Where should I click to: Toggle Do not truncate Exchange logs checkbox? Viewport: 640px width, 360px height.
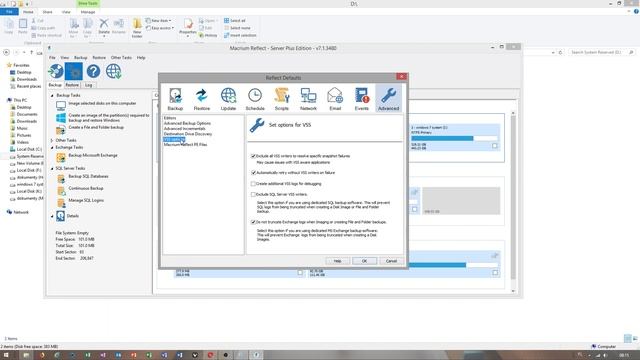[253, 222]
